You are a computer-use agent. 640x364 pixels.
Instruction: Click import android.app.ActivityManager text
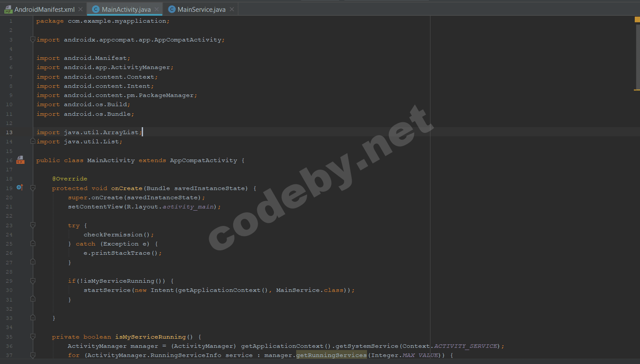(105, 67)
